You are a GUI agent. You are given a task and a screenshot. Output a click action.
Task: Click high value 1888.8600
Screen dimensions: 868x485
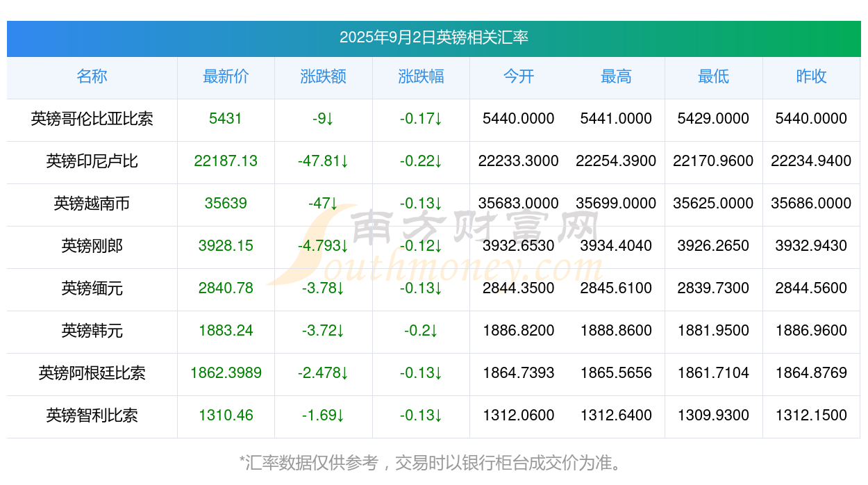coord(616,331)
